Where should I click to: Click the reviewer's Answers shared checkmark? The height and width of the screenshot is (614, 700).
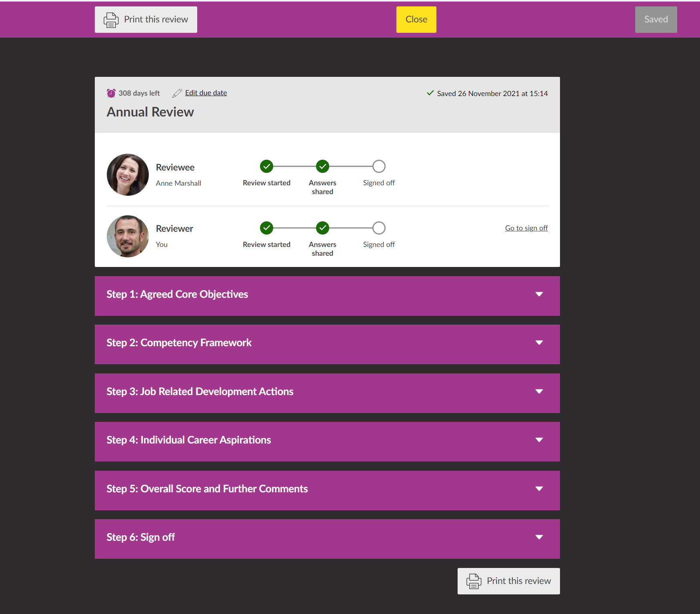pyautogui.click(x=322, y=228)
